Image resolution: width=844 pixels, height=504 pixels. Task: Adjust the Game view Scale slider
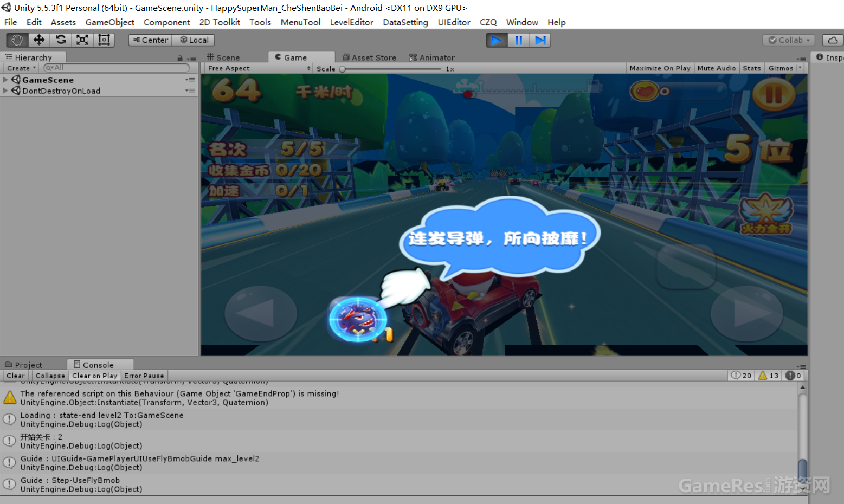pyautogui.click(x=390, y=69)
